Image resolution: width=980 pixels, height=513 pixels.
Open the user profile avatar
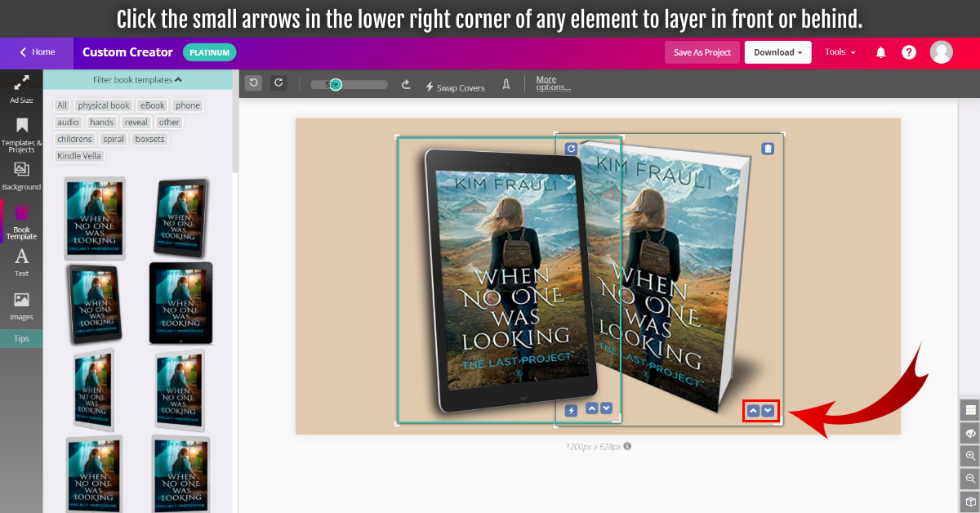(x=942, y=52)
